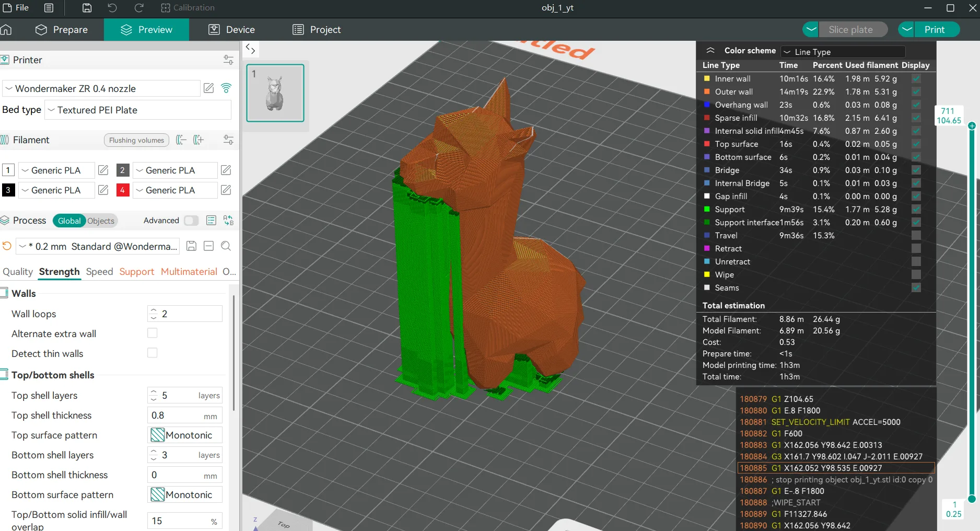This screenshot has height=531, width=980.
Task: Reset process changes with orange revert icon
Action: click(7, 246)
